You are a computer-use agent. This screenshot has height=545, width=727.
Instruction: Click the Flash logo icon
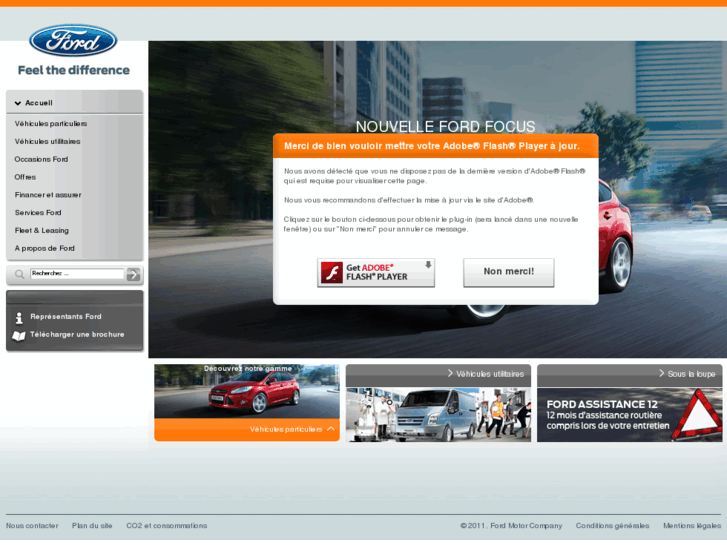coord(332,273)
